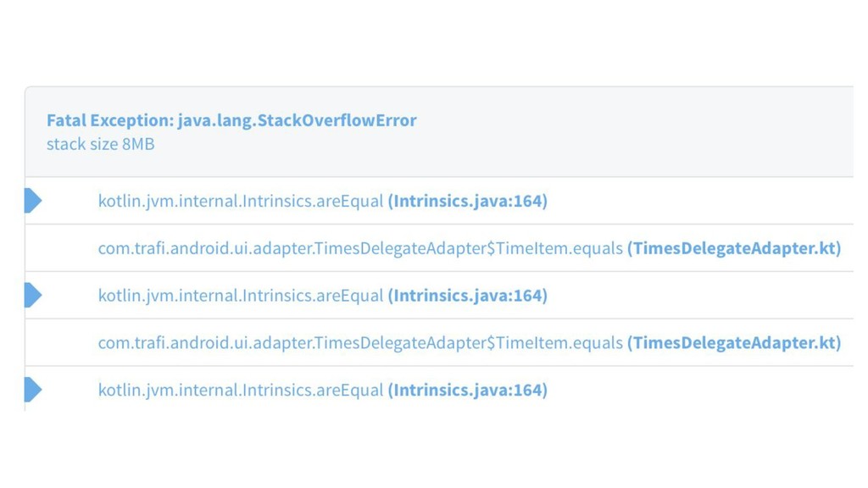The height and width of the screenshot is (488, 868).
Task: Select the third kotlin.jvm.internal.Intrinsics.areEqual frame text
Action: point(241,390)
